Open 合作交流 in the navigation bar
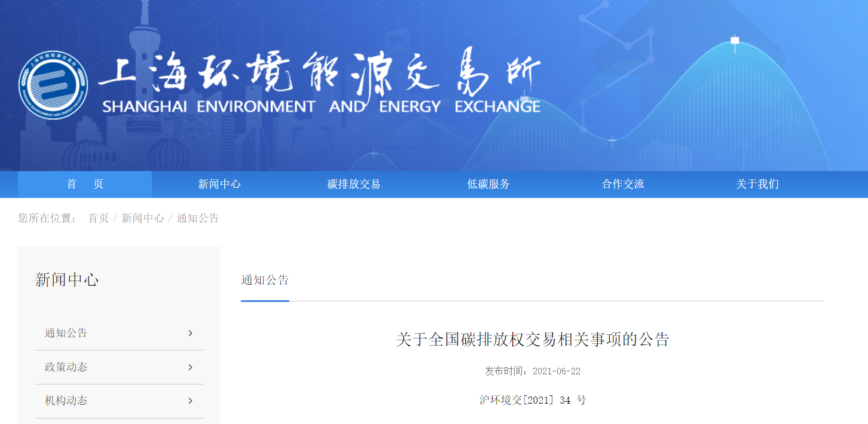The height and width of the screenshot is (424, 868). point(623,184)
